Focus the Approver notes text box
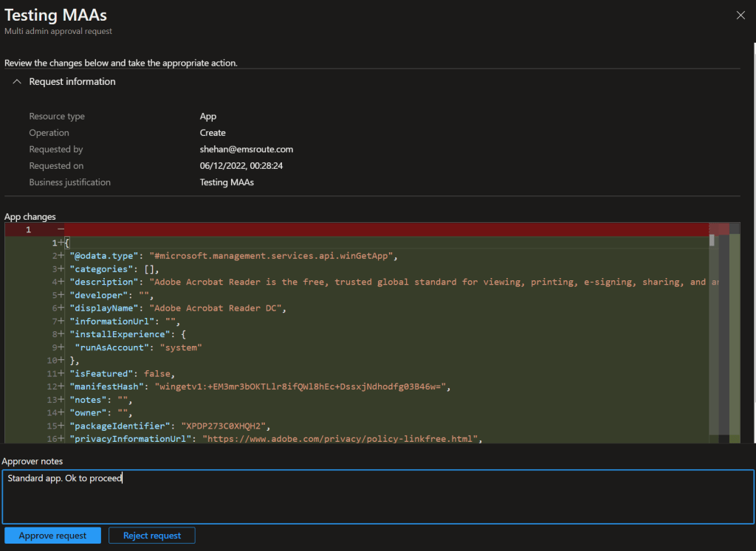Viewport: 756px width, 551px height. (377, 496)
